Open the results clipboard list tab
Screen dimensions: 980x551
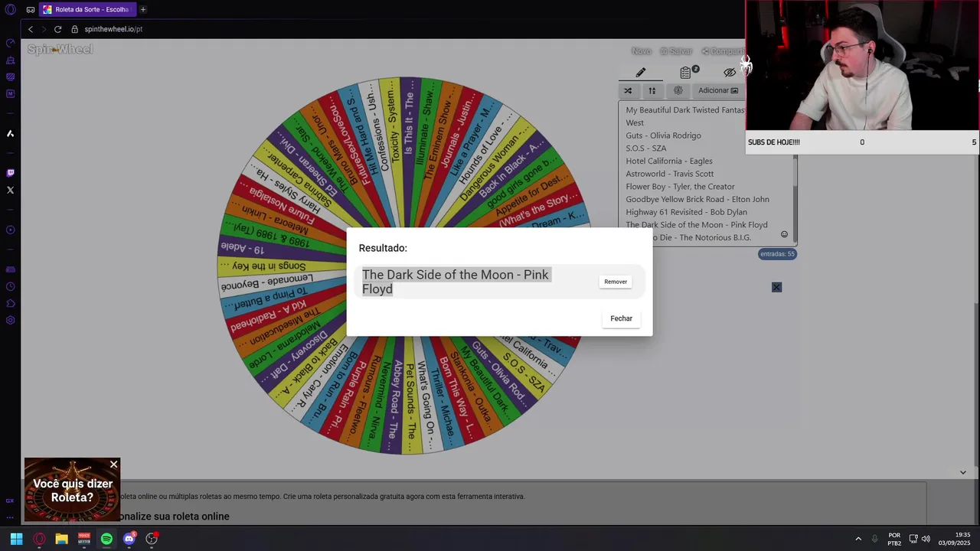tap(687, 73)
